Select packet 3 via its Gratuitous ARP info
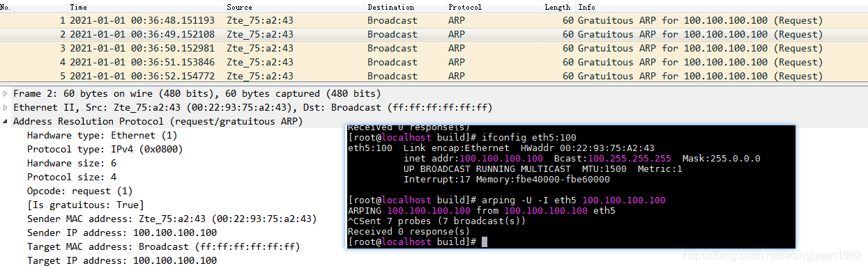Screen dimensions: 868x268 pos(700,48)
